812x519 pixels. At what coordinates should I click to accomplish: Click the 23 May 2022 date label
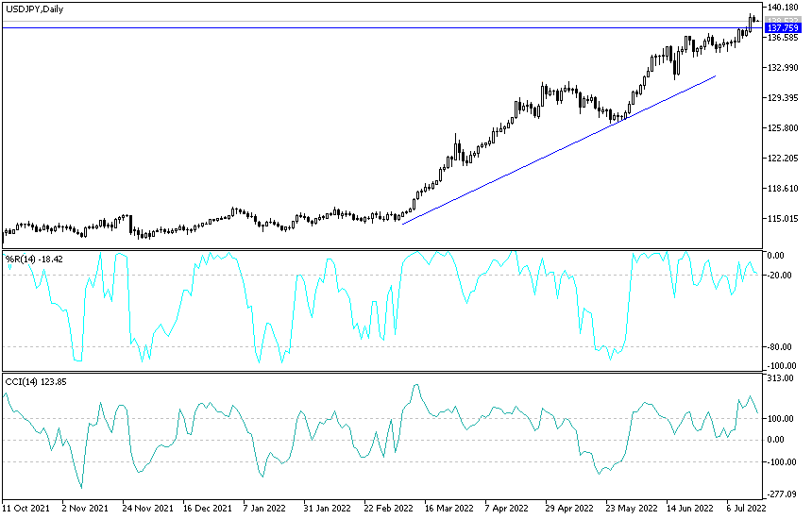[632, 508]
